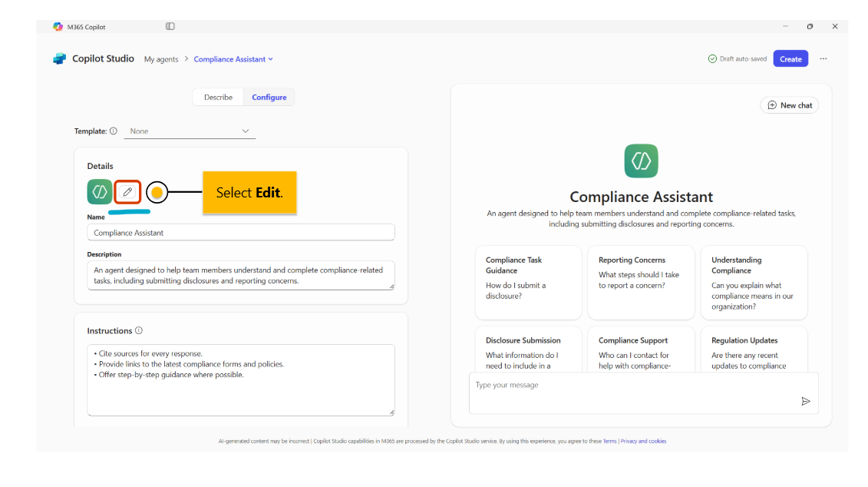Click the Type your message box
Screen dimensions: 868x487
tap(643, 393)
